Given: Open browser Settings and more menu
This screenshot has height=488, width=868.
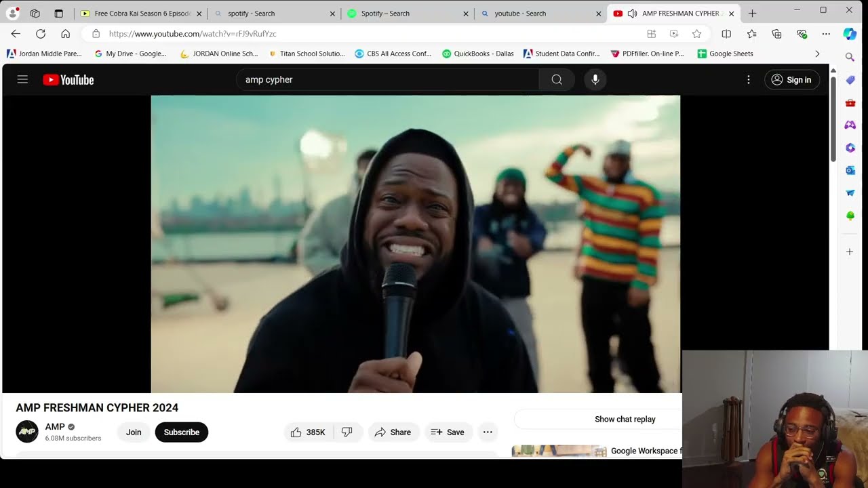Looking at the screenshot, I should coord(826,34).
